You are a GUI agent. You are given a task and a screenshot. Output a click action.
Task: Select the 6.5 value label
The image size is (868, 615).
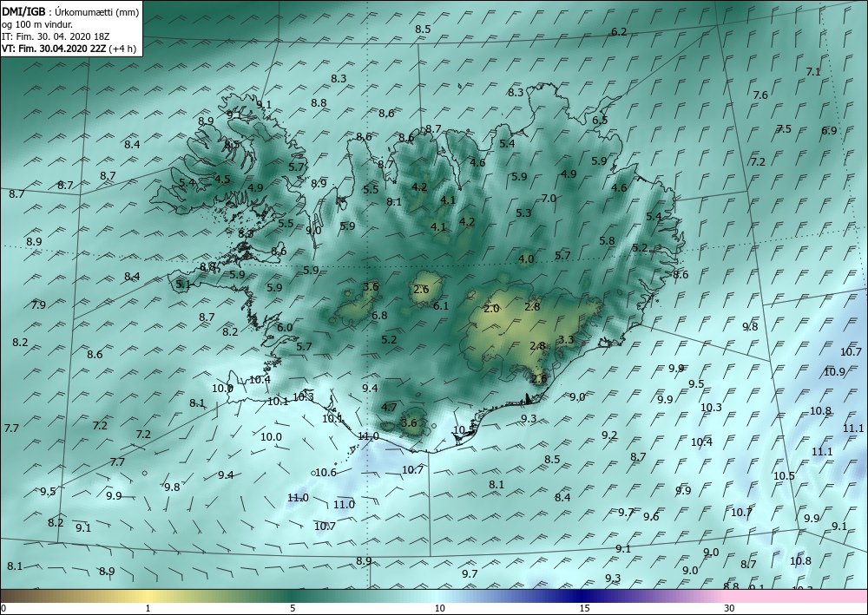pyautogui.click(x=600, y=121)
